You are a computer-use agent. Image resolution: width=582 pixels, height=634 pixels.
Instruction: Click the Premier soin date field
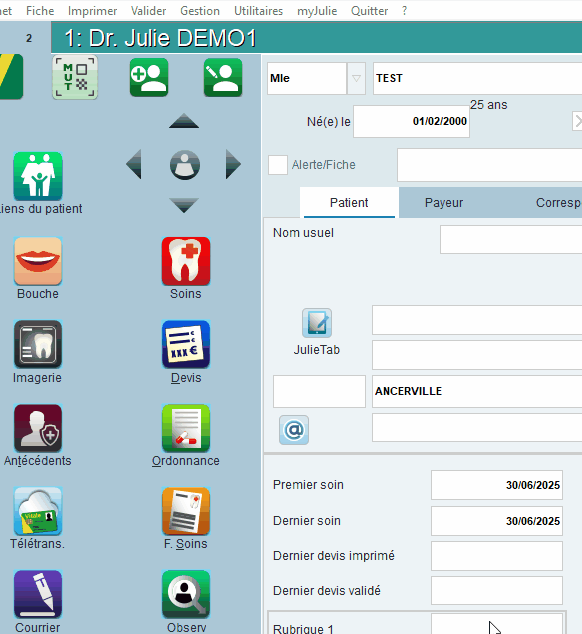497,485
